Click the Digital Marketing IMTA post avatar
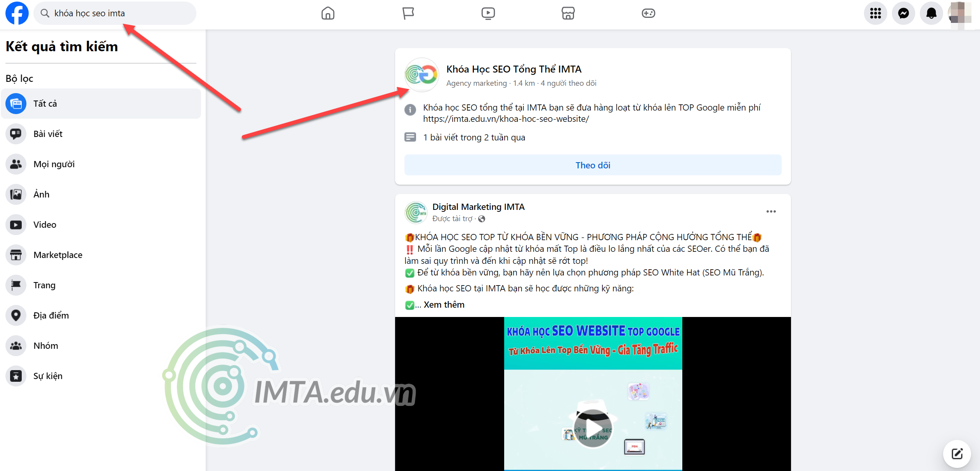This screenshot has width=980, height=471. (416, 213)
